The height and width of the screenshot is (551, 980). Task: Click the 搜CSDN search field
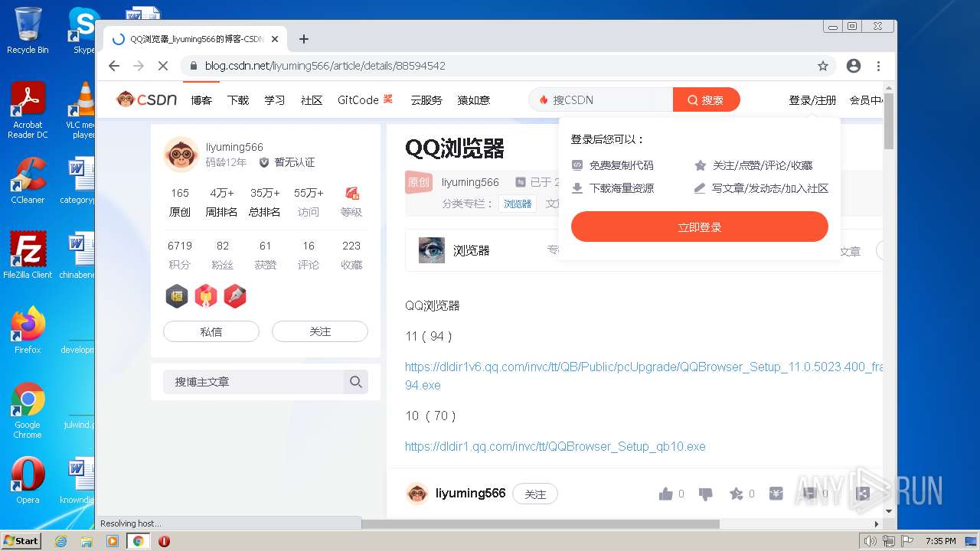click(x=601, y=99)
